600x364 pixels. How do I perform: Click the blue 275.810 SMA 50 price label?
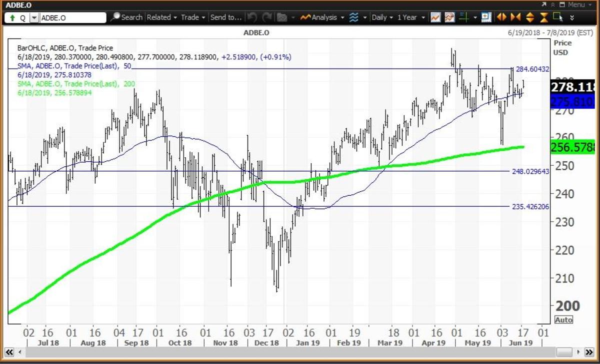pos(572,102)
